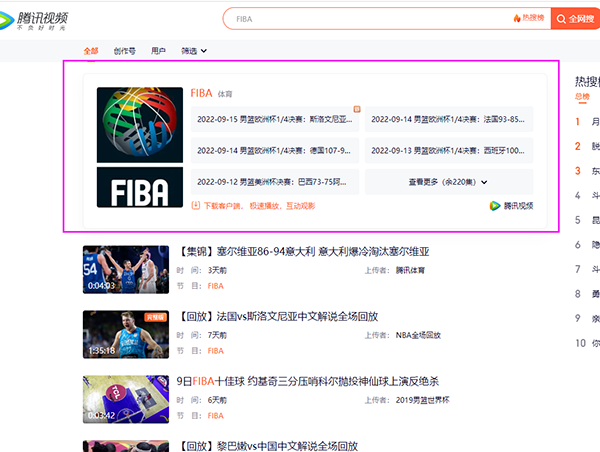600x452 pixels.
Task: Click 下载客户端 极速播放 link
Action: (259, 206)
